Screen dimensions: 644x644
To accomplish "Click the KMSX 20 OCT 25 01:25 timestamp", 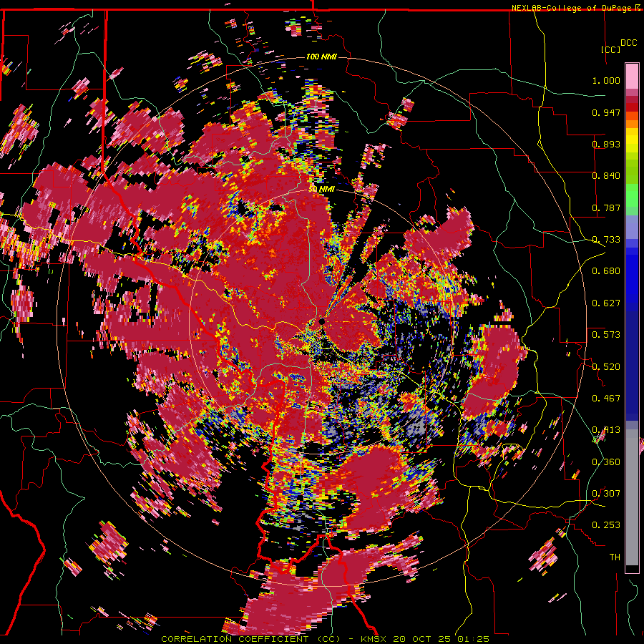I will (x=425, y=639).
